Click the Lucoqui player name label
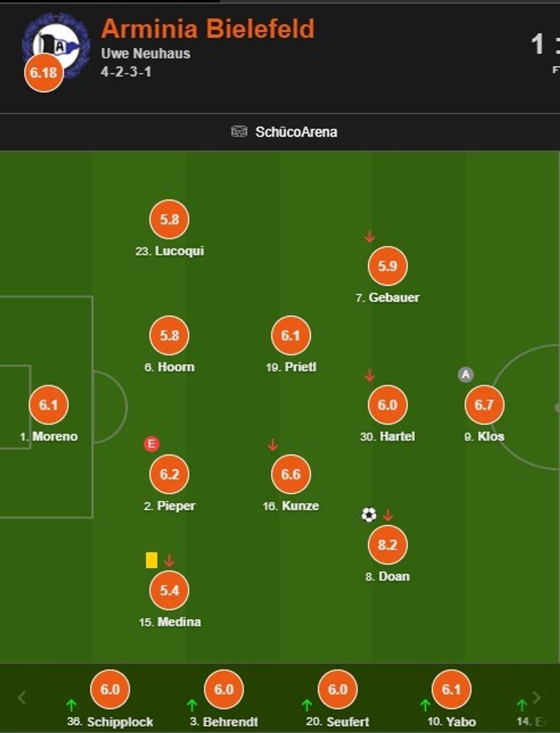This screenshot has height=733, width=560. (x=179, y=251)
